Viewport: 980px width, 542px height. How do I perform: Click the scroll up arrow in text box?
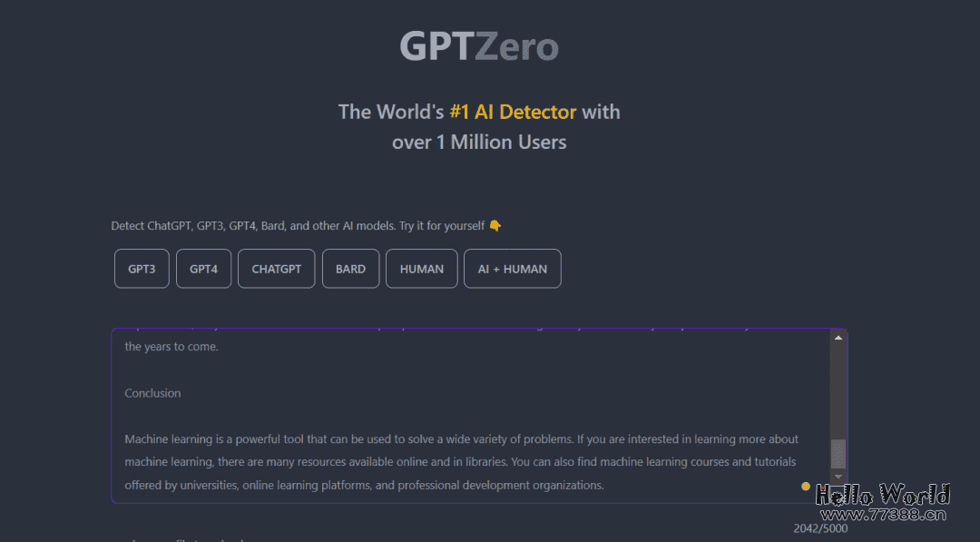pos(838,338)
